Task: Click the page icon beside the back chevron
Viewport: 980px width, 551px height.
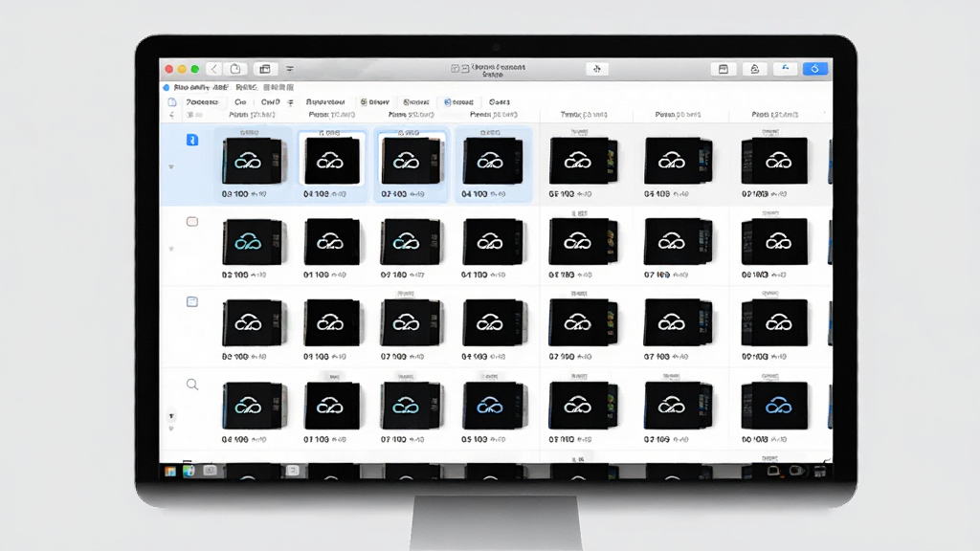Action: 235,69
